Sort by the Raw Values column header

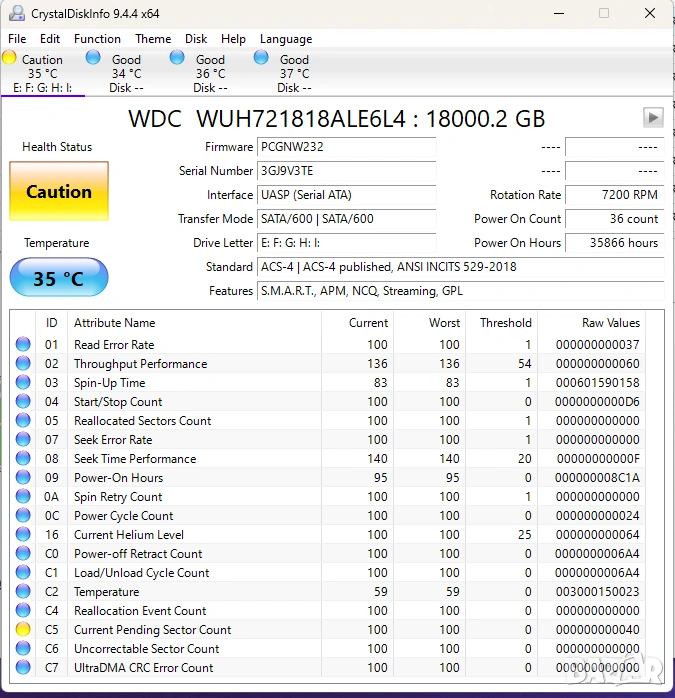pyautogui.click(x=610, y=323)
